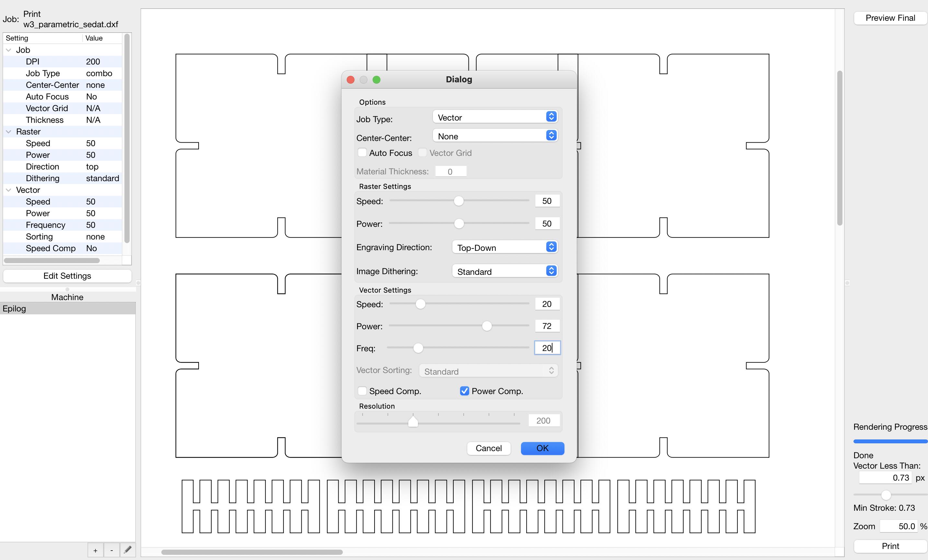Click the Preview Final button
This screenshot has height=560, width=928.
tap(890, 18)
